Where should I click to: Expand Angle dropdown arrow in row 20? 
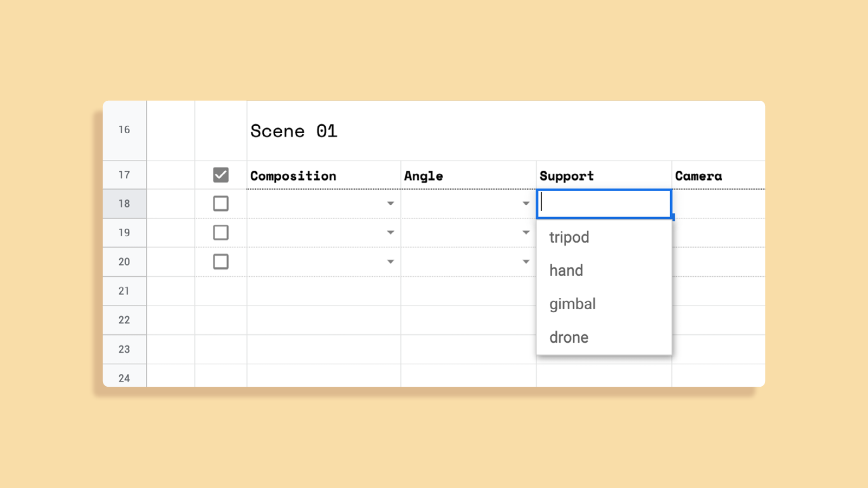[x=526, y=262]
